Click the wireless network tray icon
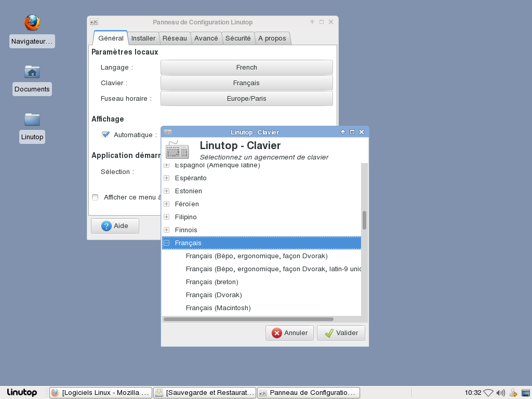 [488, 393]
